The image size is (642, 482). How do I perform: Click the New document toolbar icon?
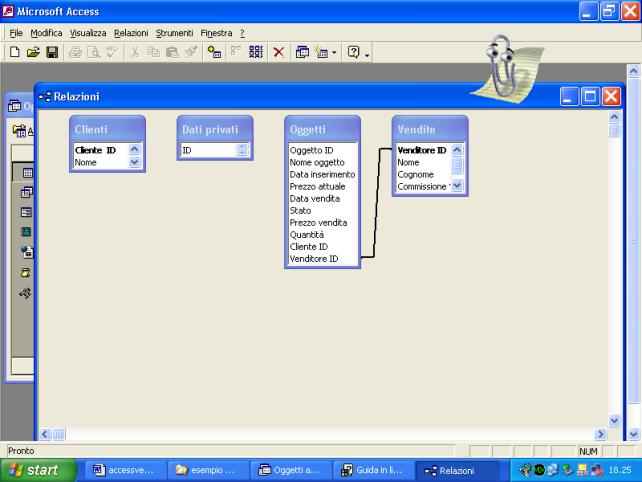click(15, 52)
